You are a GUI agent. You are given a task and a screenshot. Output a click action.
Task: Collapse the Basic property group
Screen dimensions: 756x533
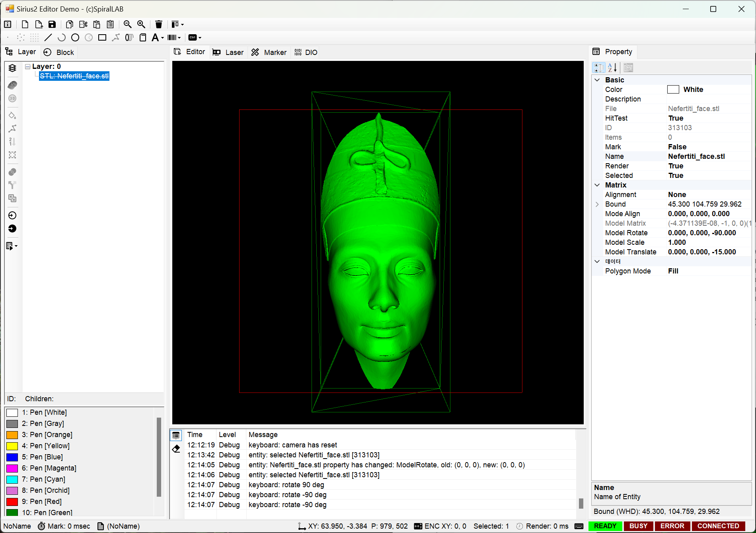(597, 80)
